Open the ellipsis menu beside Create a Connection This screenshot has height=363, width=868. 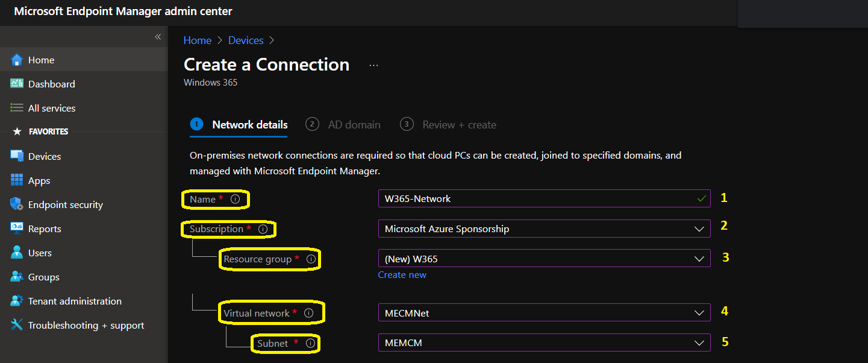374,65
